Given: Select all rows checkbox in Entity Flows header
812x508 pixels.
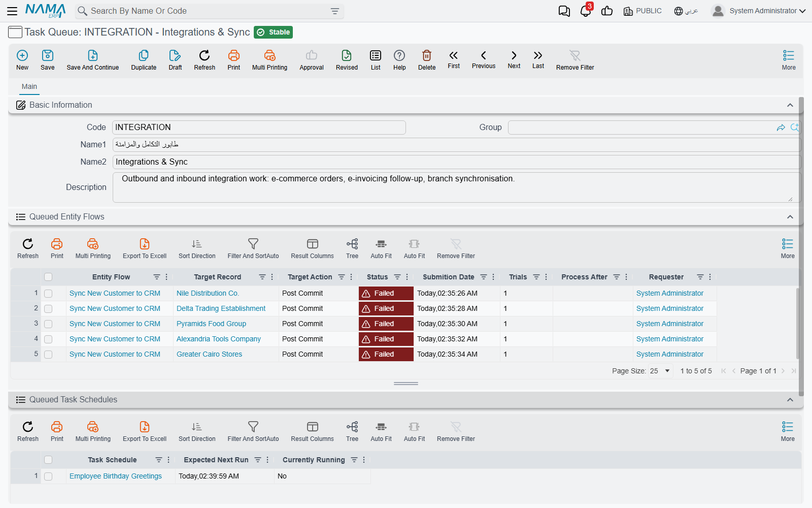Looking at the screenshot, I should [x=48, y=277].
